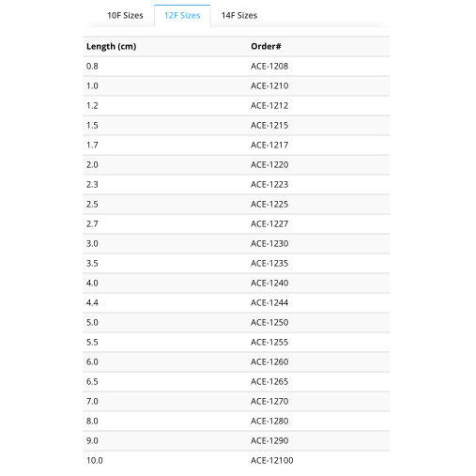
Task: Select order number ACE-1230
Action: [x=269, y=243]
